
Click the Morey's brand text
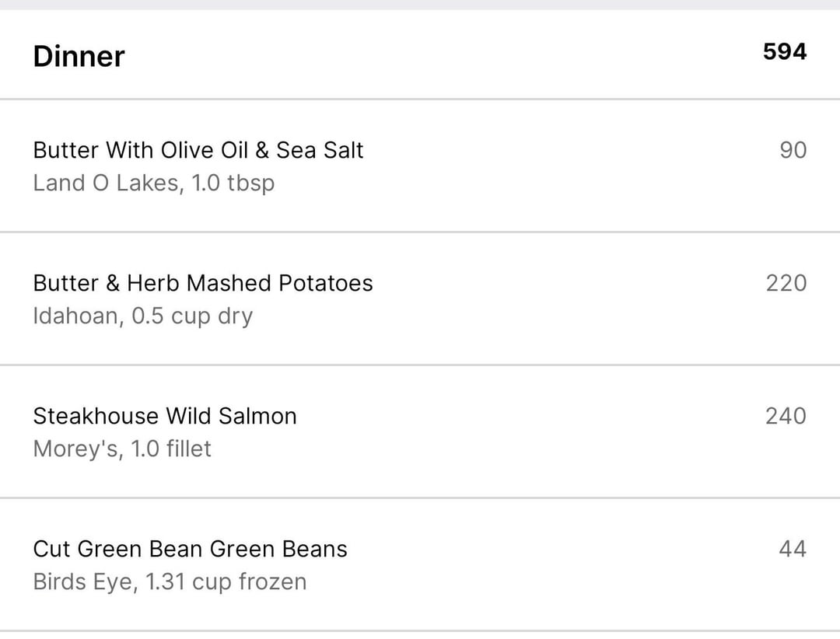(x=75, y=449)
